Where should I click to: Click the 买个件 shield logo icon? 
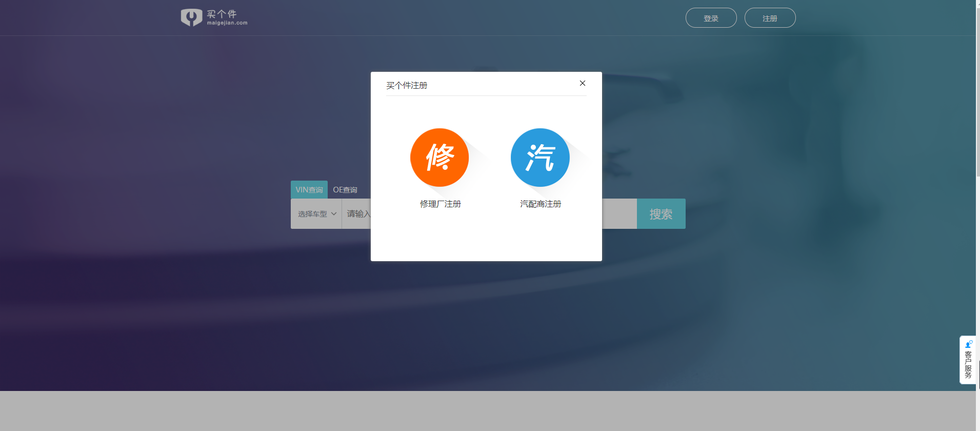[x=191, y=17]
